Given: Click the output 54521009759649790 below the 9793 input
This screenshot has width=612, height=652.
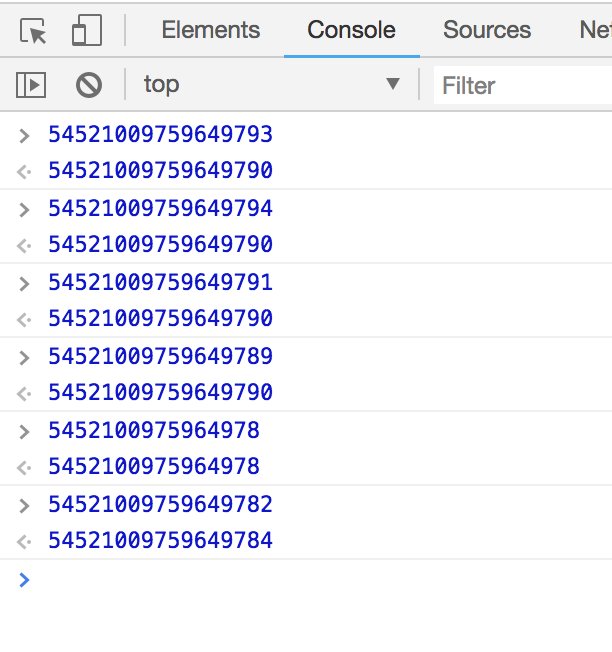Looking at the screenshot, I should tap(160, 170).
